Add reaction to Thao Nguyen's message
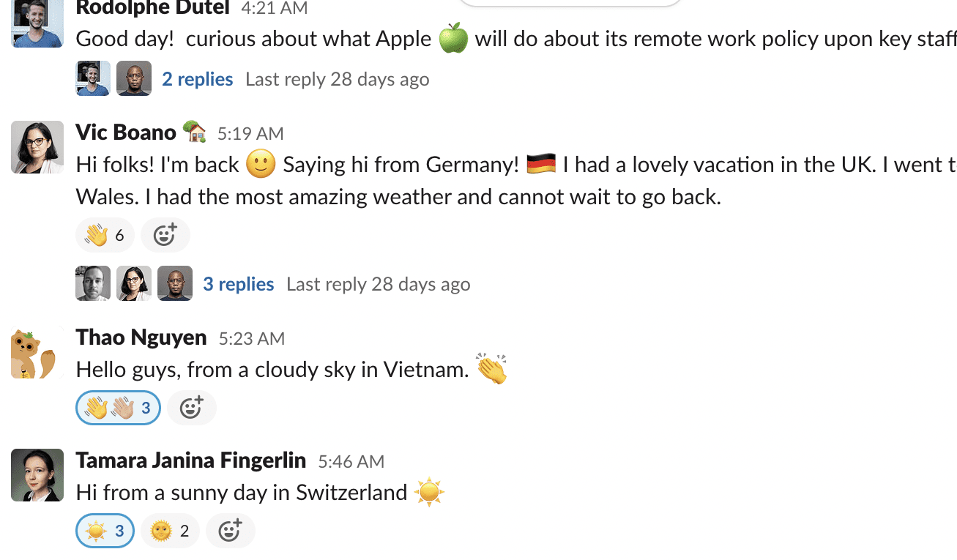This screenshot has width=957, height=560. [x=191, y=408]
